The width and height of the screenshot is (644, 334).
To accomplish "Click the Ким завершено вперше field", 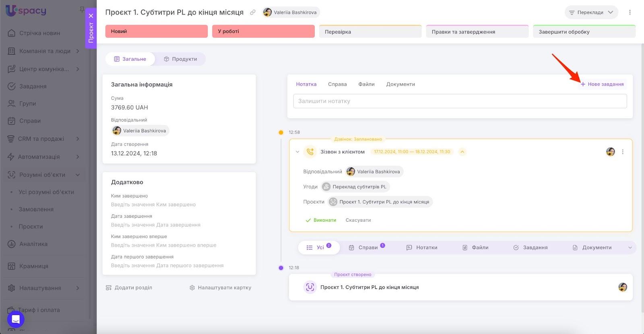I will (164, 245).
